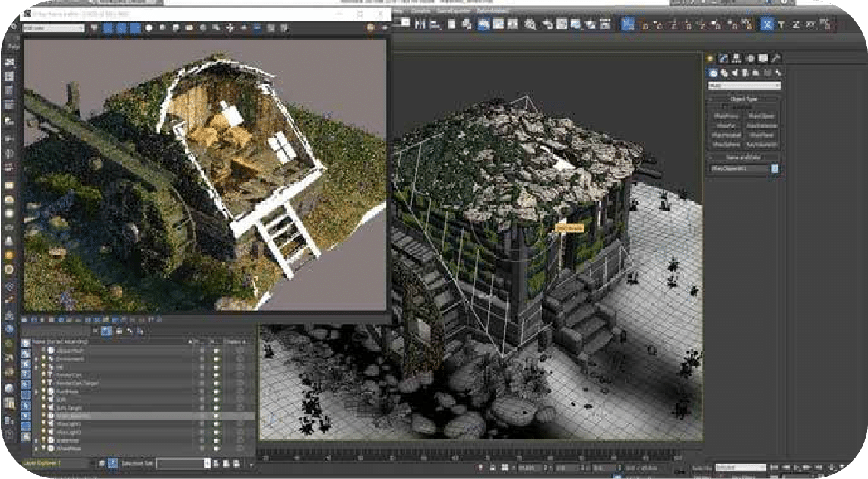Open the object color swatch
Screen dimensions: 868x479
click(775, 168)
